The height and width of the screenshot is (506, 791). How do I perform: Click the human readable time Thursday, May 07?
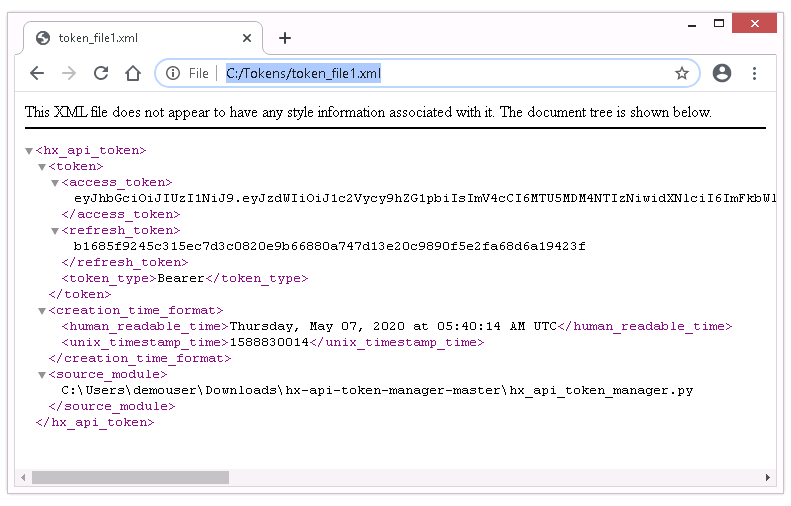(393, 326)
